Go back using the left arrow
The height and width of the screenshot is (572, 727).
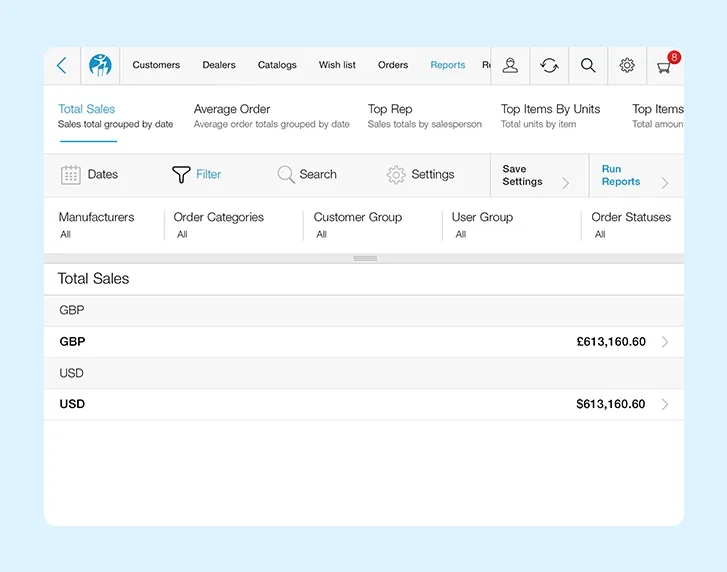tap(62, 65)
